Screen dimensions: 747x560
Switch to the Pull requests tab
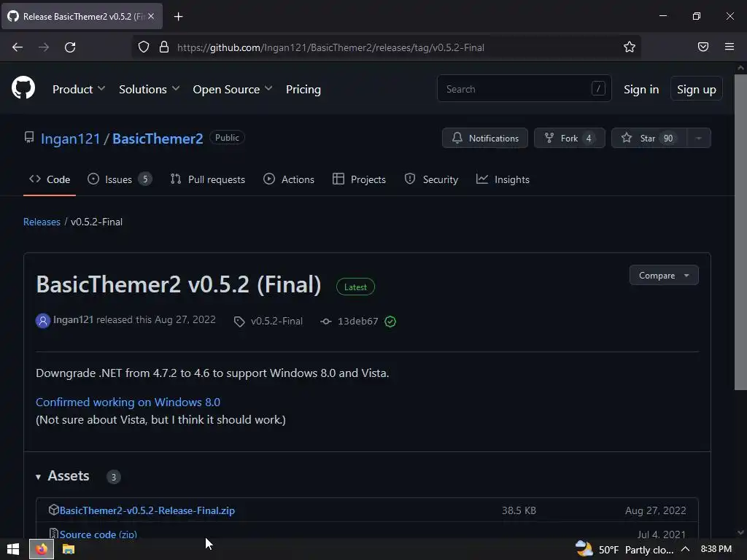[208, 179]
